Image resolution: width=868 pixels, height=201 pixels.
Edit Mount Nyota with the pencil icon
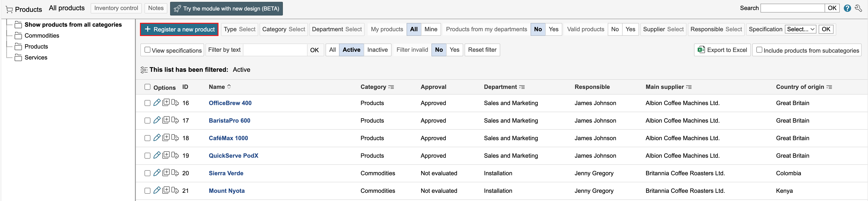157,190
